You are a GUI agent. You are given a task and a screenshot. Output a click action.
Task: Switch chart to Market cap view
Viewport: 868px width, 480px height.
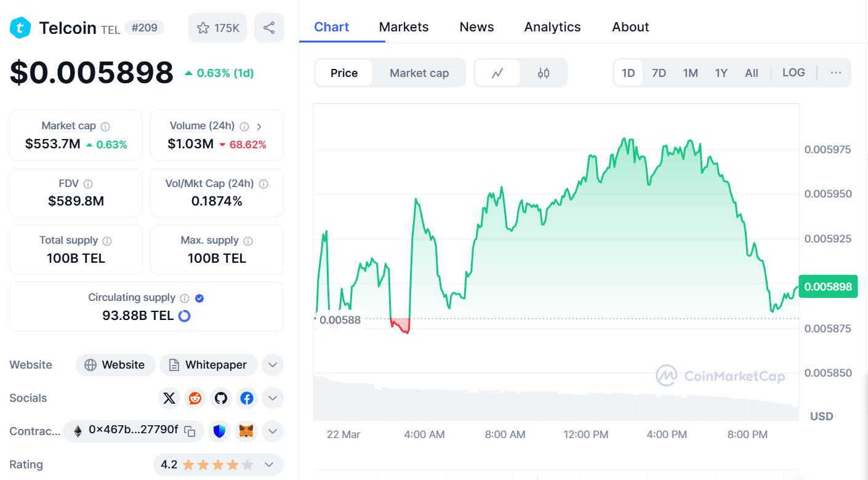(x=419, y=72)
